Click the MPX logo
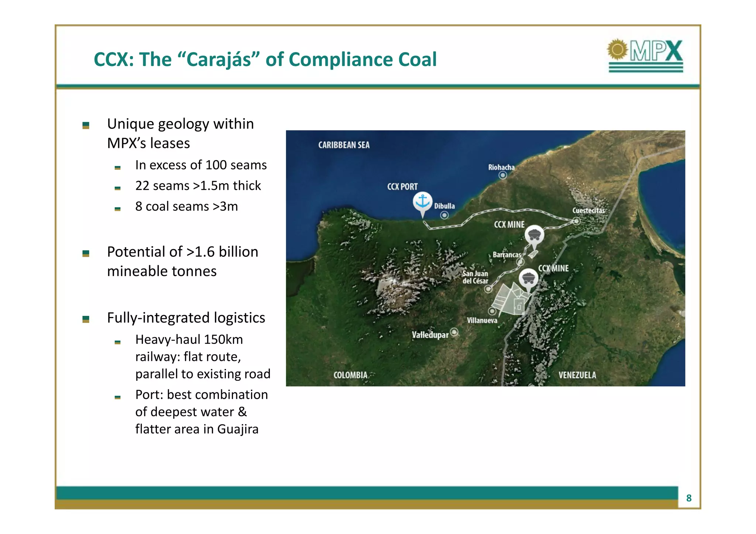Viewport: 756px width, 534px height. click(645, 56)
